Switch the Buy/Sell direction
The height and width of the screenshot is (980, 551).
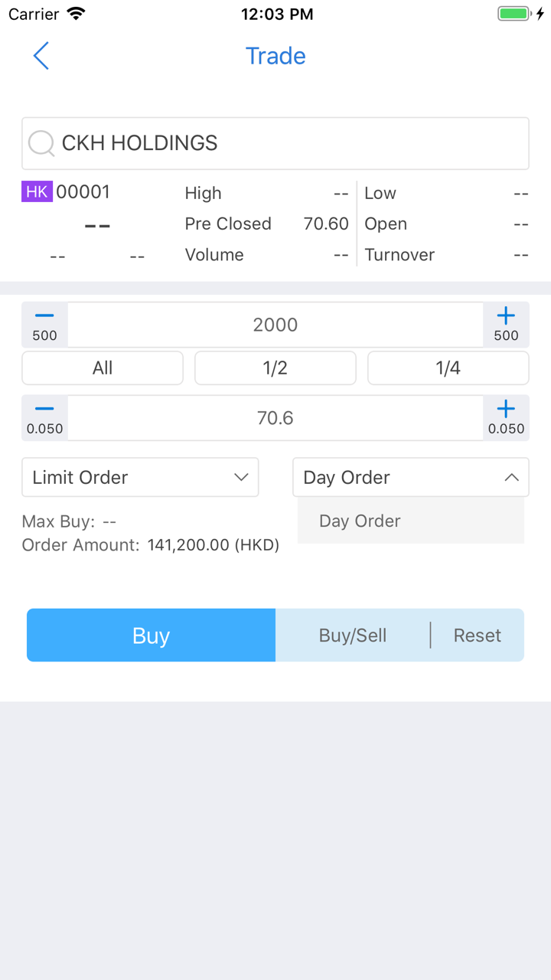pyautogui.click(x=353, y=635)
